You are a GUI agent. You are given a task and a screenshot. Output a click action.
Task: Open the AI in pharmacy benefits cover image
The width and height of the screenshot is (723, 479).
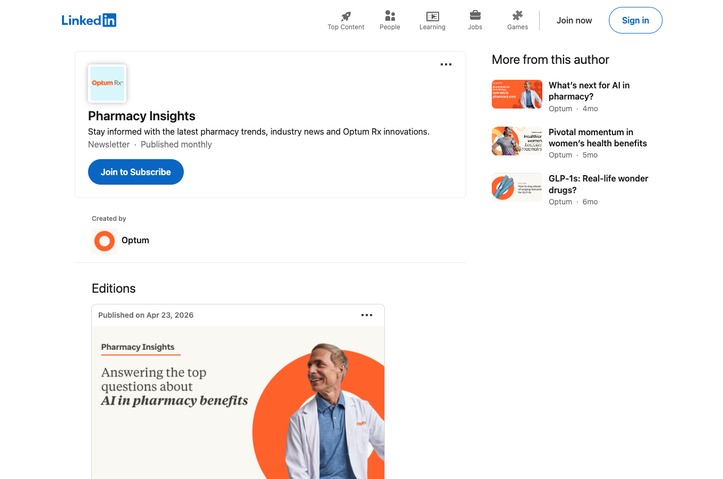(238, 402)
